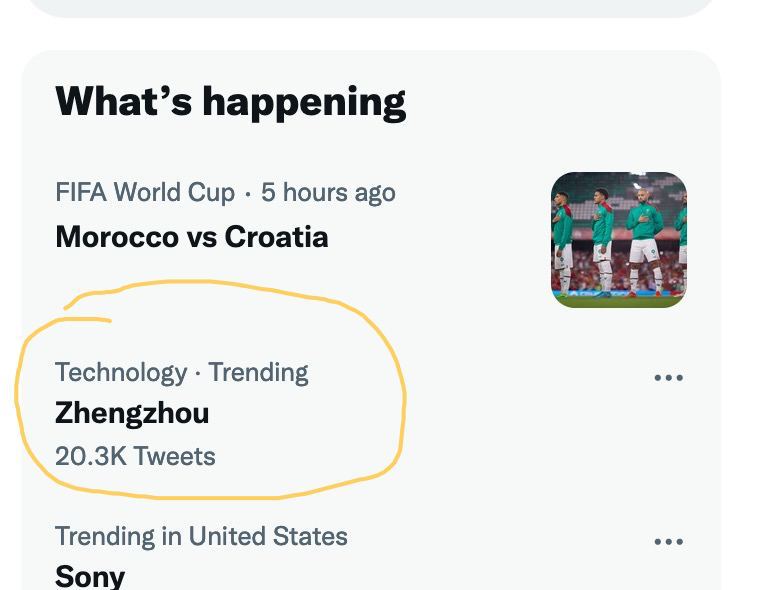Click the word "Cup" in the FIFA label
The width and height of the screenshot is (758, 590).
pyautogui.click(x=210, y=192)
